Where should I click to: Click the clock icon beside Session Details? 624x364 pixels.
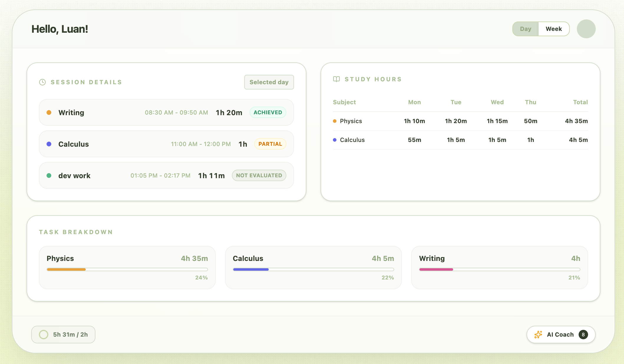coord(42,82)
